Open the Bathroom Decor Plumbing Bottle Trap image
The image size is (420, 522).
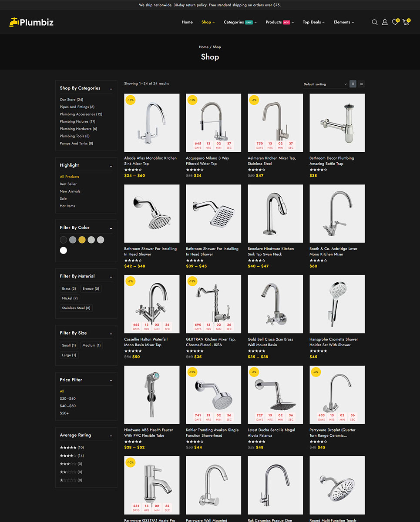[337, 123]
